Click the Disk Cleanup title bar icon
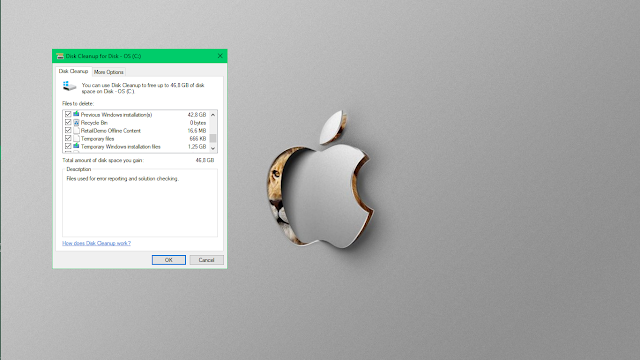This screenshot has width=640, height=360. [60, 56]
